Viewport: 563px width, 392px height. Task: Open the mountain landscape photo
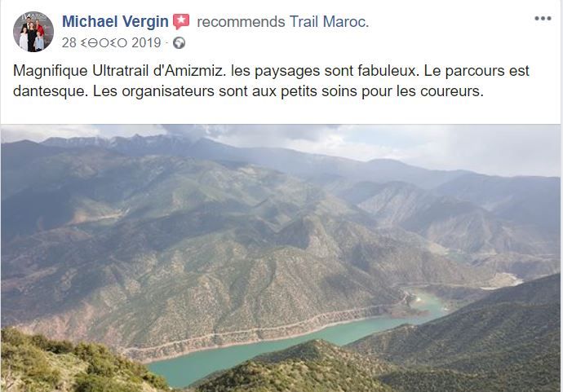[x=281, y=258]
